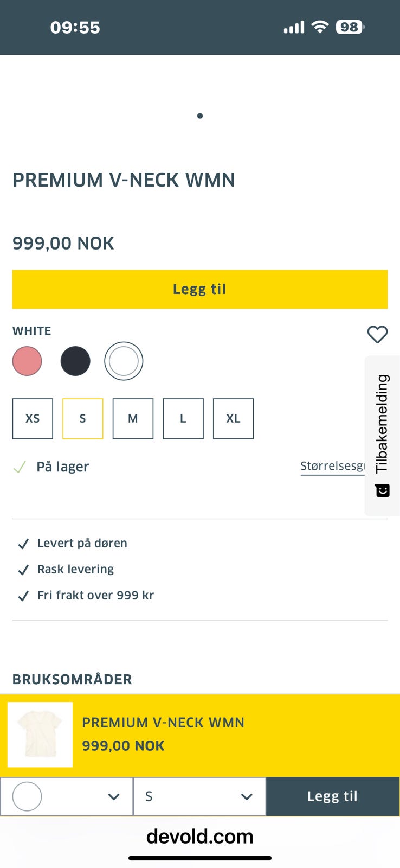Tap the cellular signal bars icon
The height and width of the screenshot is (868, 400).
294,27
